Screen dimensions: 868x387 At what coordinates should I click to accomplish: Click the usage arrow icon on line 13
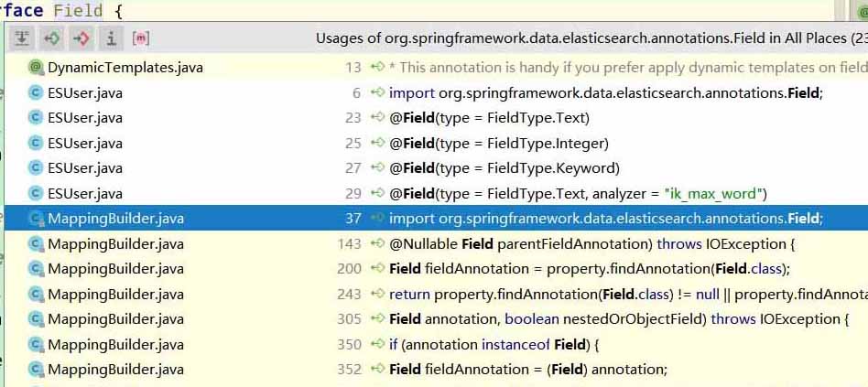pos(377,68)
